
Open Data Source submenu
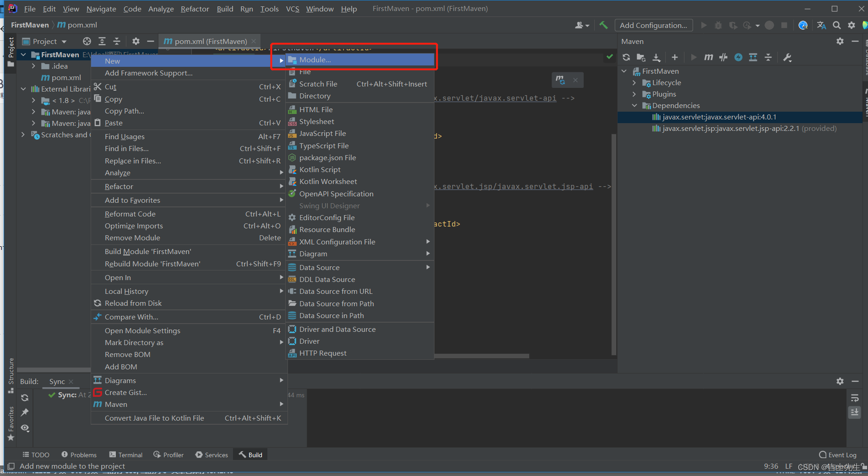click(360, 267)
